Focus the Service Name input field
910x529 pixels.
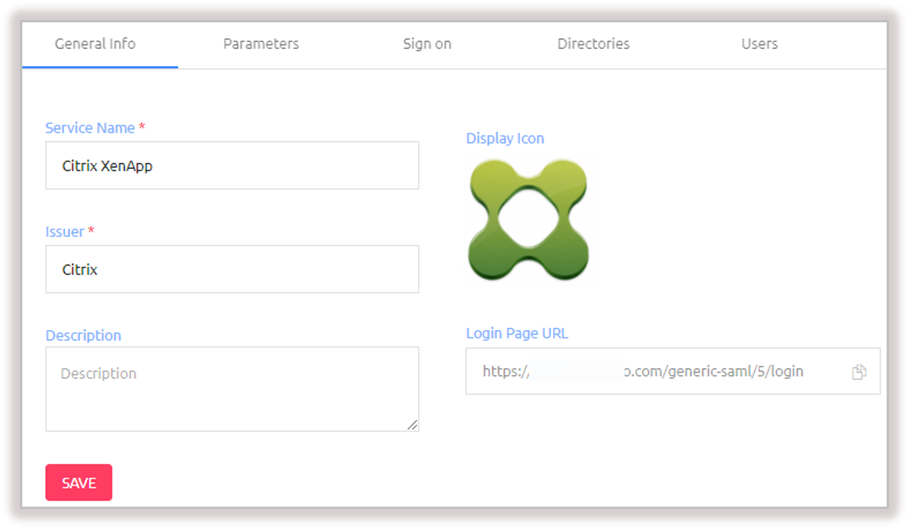(x=232, y=165)
